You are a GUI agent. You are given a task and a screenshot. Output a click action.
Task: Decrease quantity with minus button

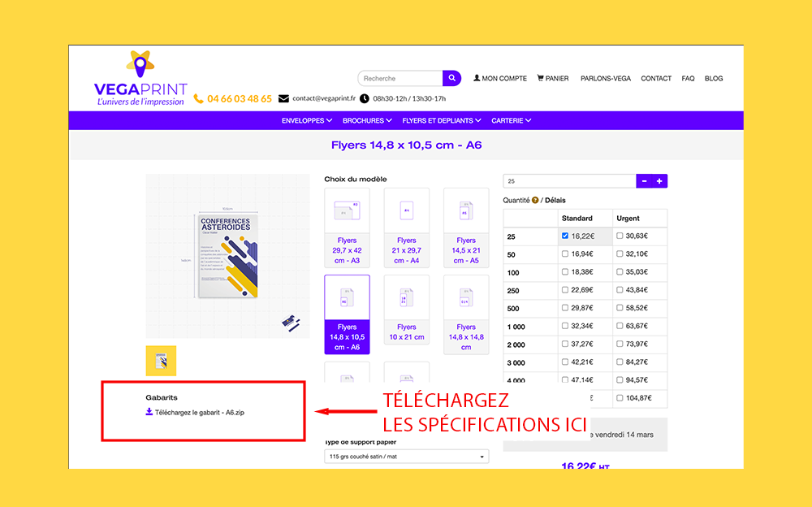point(644,181)
